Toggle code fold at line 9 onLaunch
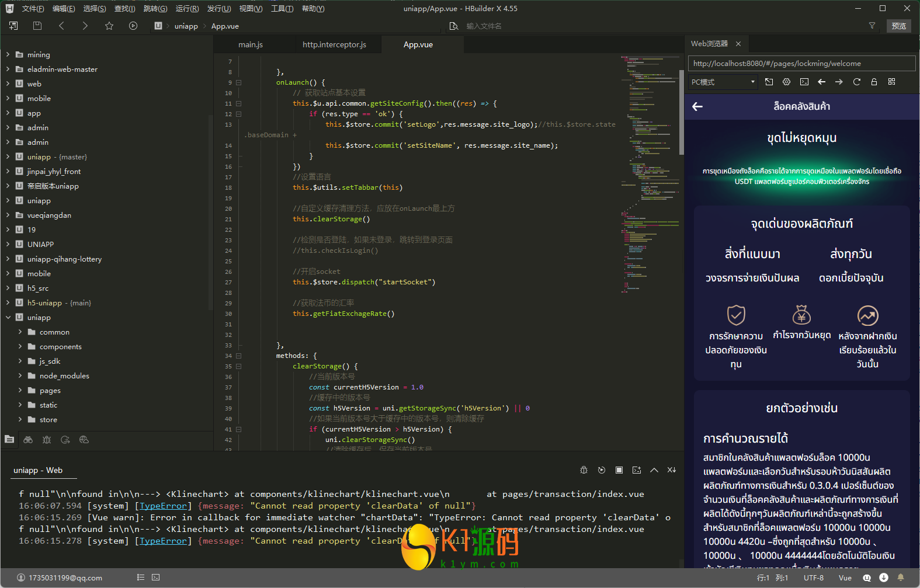 (x=239, y=83)
